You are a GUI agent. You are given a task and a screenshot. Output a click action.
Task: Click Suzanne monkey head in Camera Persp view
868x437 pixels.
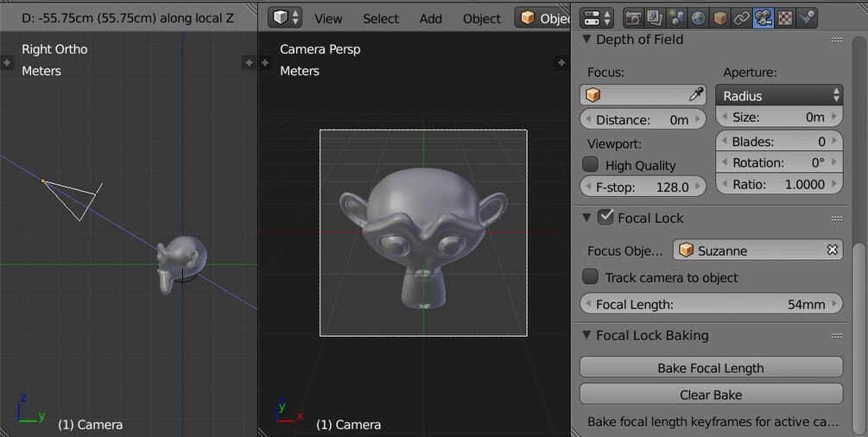[423, 239]
